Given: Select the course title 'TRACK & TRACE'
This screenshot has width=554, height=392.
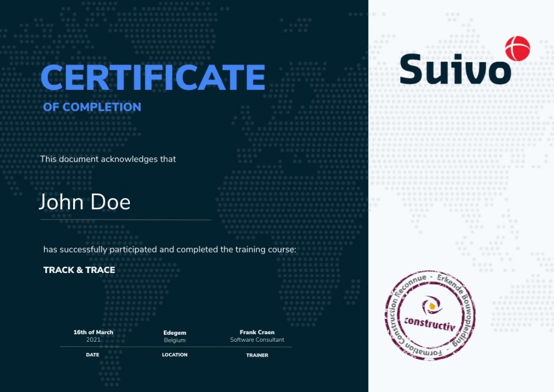Looking at the screenshot, I should [79, 270].
